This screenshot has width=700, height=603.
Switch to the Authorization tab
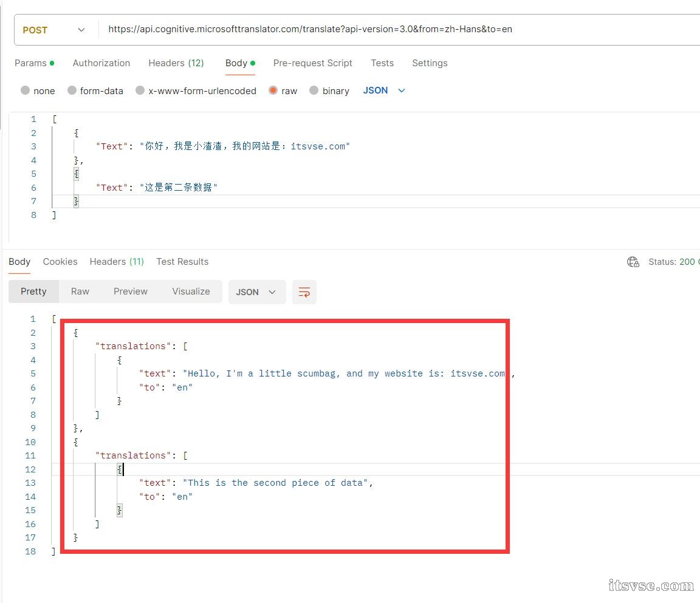101,63
